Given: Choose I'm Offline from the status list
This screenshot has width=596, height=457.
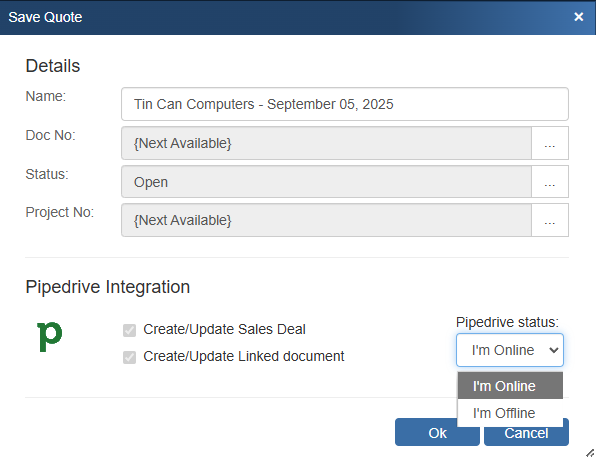Looking at the screenshot, I should [510, 413].
